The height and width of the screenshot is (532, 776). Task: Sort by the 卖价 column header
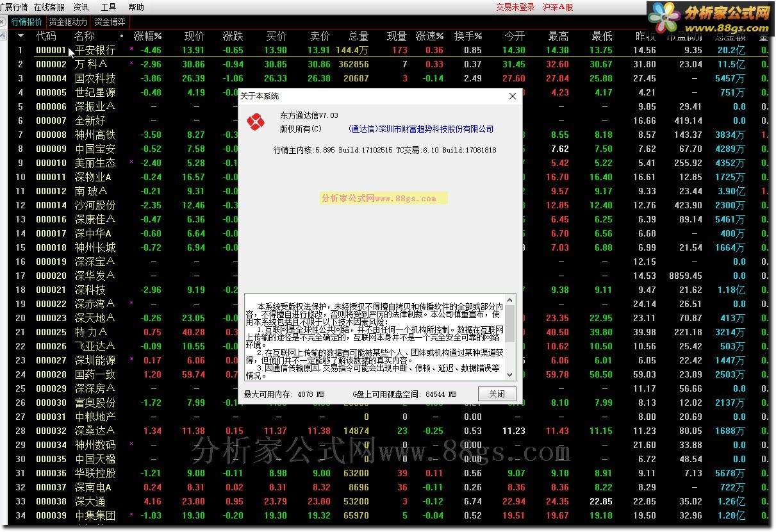(x=320, y=36)
